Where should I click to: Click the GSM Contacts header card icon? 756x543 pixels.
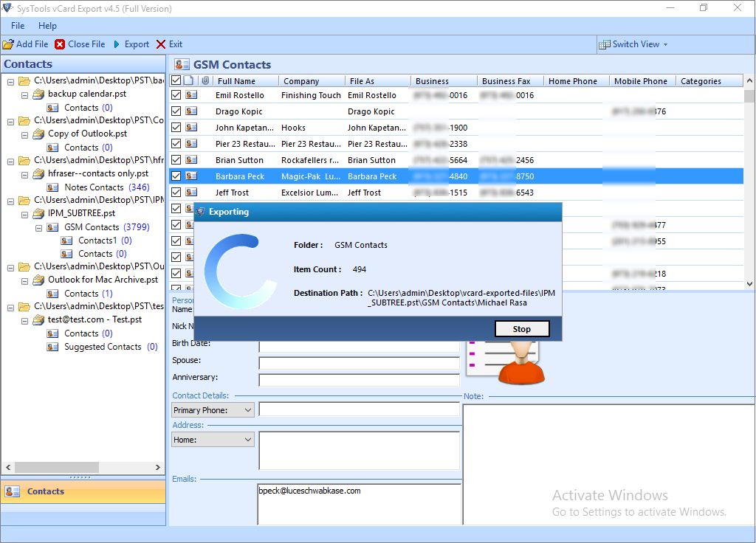[182, 65]
